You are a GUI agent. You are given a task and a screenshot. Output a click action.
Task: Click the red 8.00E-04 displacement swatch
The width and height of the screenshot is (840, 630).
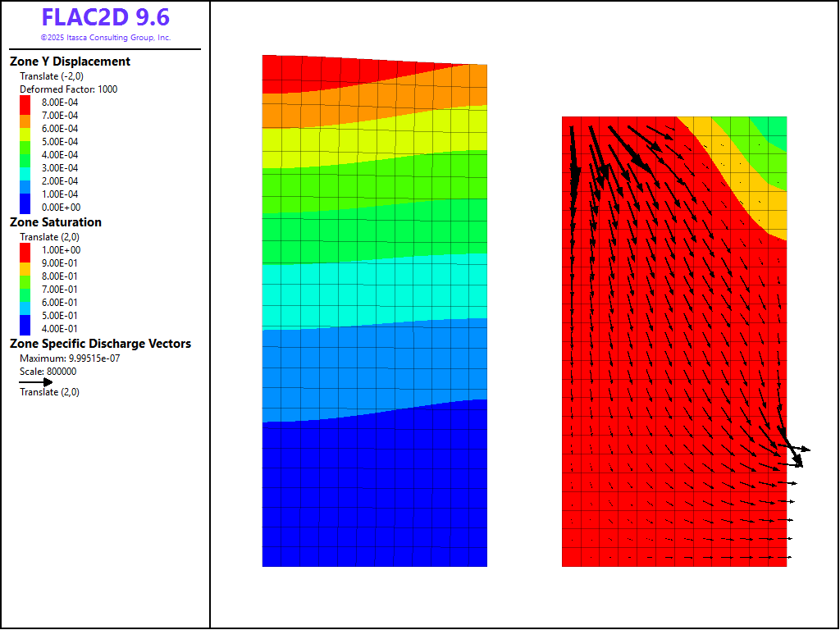25,103
